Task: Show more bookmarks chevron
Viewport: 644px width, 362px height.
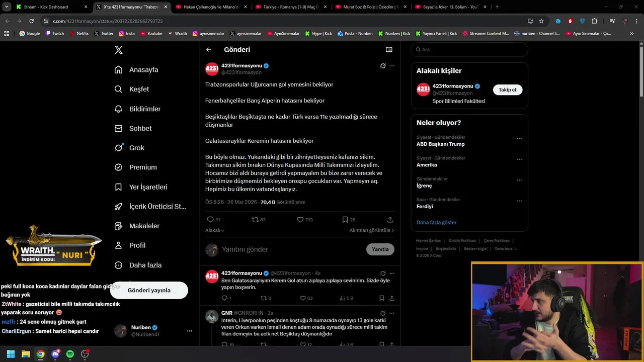Action: (632, 34)
